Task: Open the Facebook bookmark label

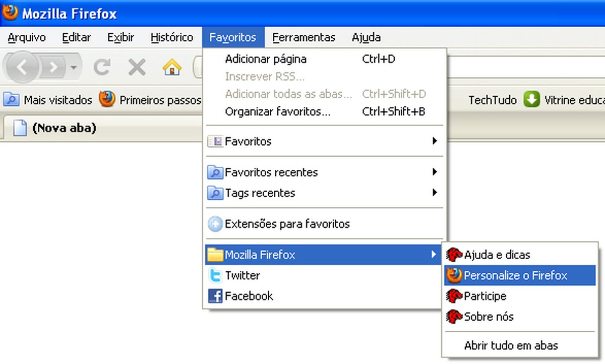Action: [249, 296]
